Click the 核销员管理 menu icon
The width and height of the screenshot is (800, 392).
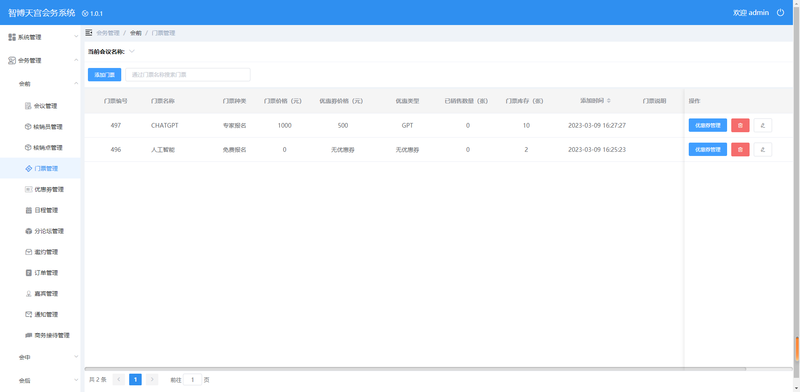(28, 127)
